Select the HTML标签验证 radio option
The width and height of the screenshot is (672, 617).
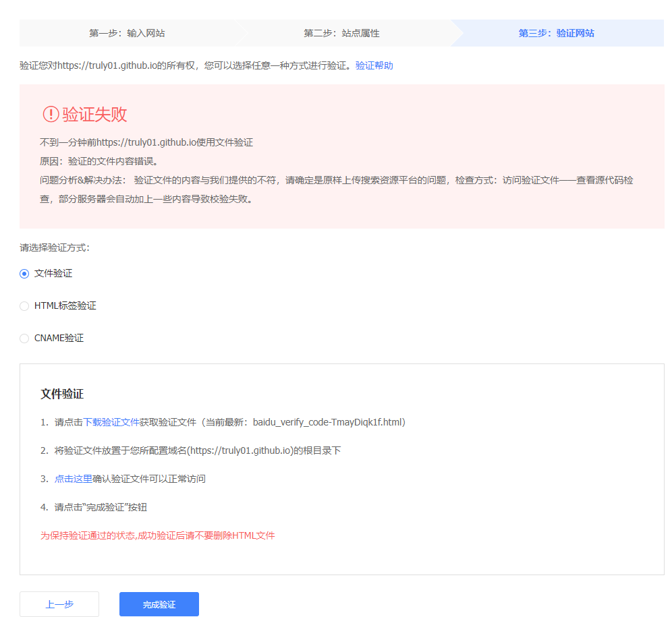tap(24, 305)
